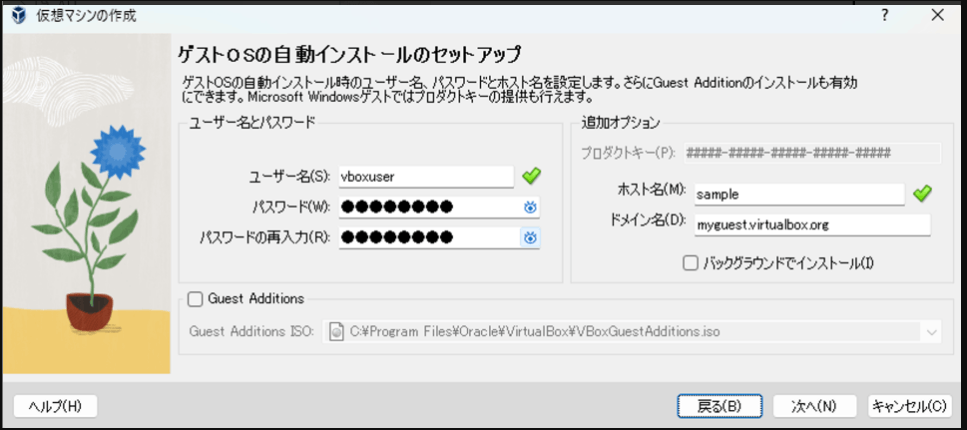Open the Guest Additions ISO dropdown arrow
This screenshot has width=967, height=430.
coord(931,332)
